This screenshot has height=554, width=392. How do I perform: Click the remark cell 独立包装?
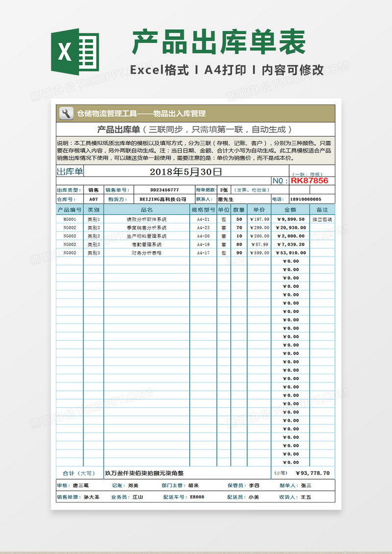[322, 219]
